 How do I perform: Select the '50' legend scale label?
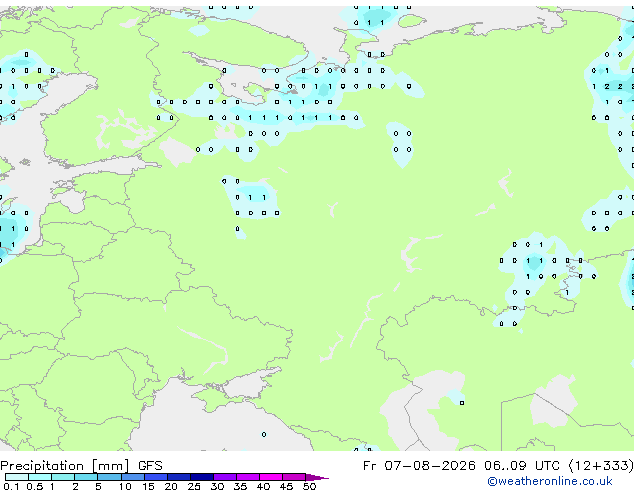[x=309, y=486]
